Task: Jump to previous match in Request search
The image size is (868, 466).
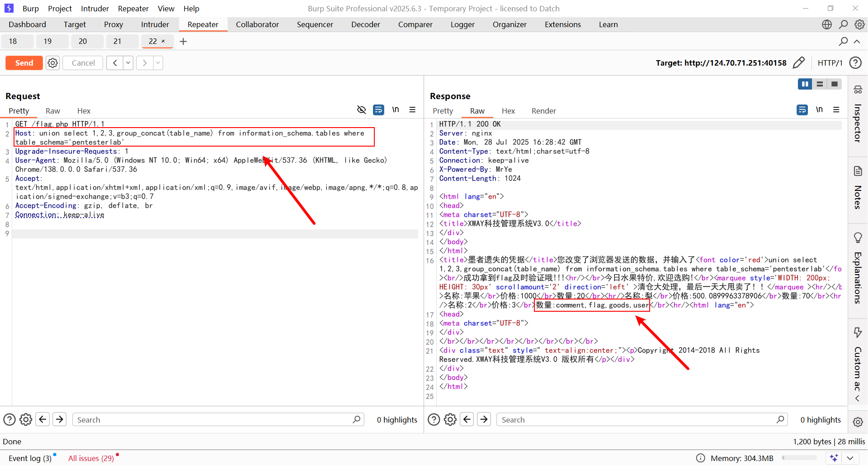Action: 42,419
